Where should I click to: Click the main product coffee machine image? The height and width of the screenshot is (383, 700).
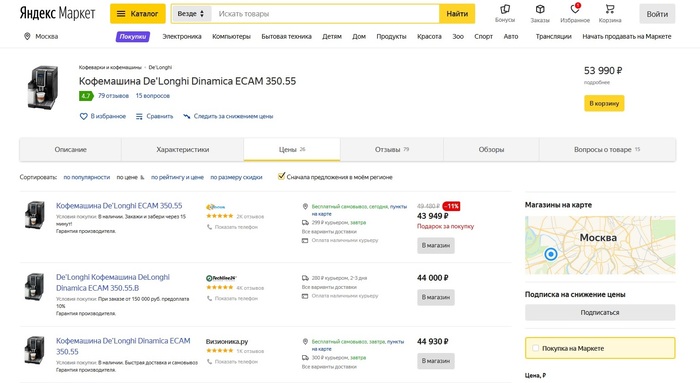tap(43, 87)
